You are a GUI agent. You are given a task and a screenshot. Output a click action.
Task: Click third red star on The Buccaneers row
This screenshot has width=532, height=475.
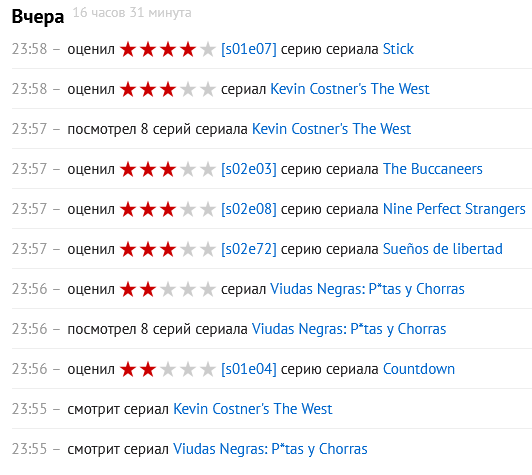click(x=168, y=170)
